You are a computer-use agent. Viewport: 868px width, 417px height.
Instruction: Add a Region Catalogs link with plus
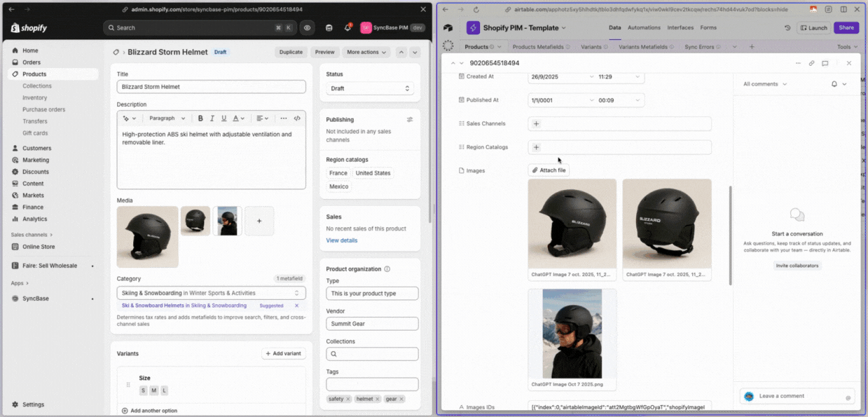click(537, 147)
